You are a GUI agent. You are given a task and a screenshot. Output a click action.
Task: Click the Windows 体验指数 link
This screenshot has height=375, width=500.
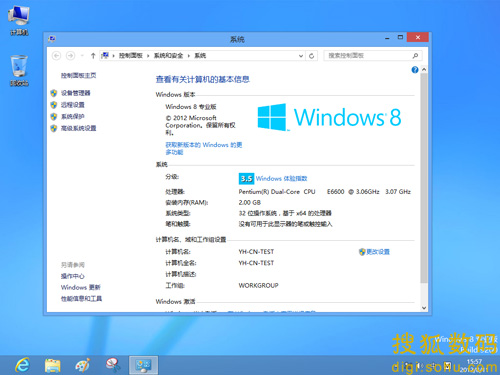pyautogui.click(x=281, y=178)
